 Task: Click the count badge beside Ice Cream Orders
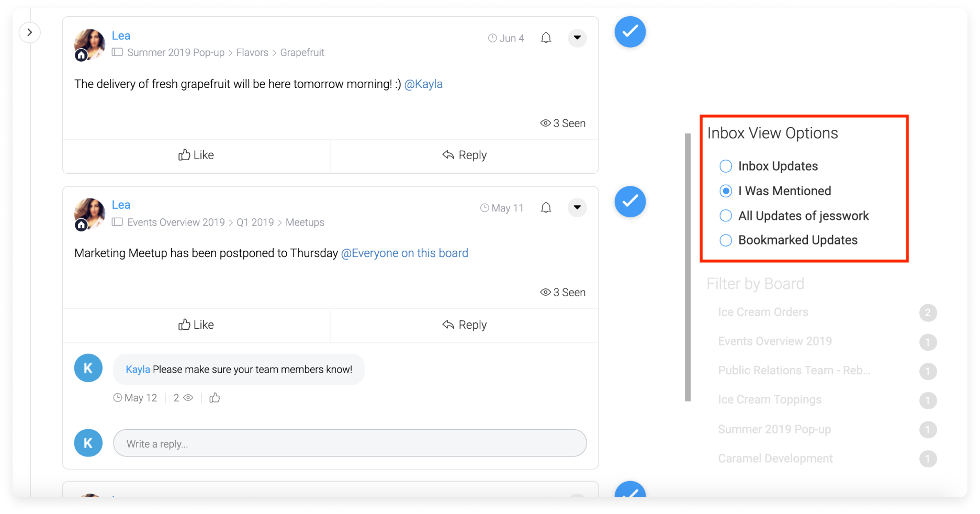928,313
